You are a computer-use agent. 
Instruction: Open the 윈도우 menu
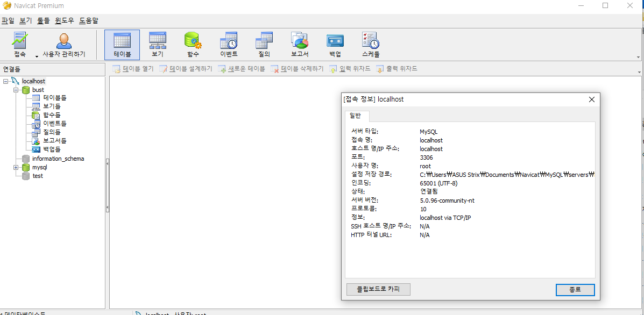[x=65, y=20]
